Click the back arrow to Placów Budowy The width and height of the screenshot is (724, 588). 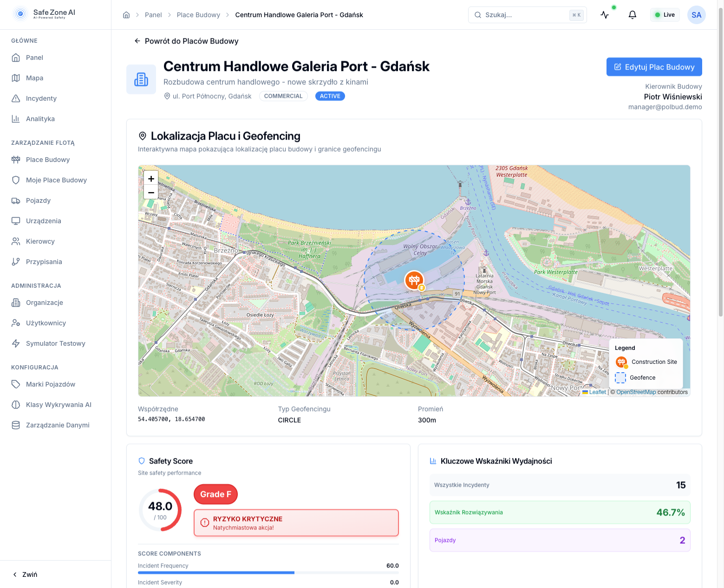137,41
